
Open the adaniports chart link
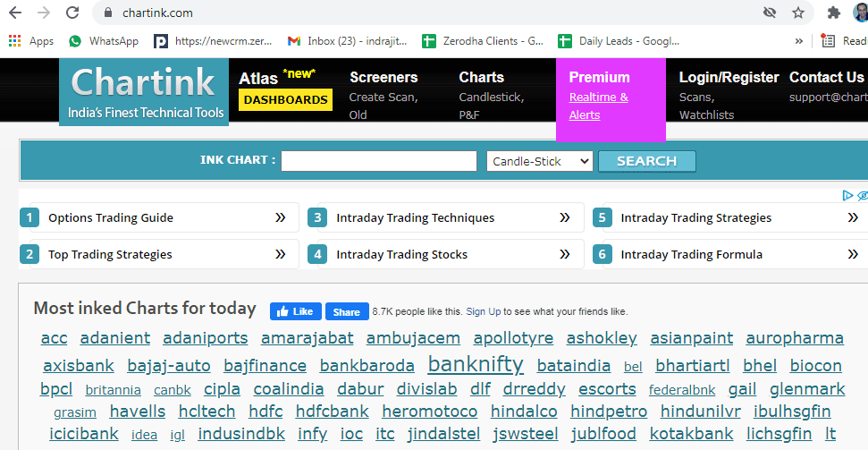(206, 338)
